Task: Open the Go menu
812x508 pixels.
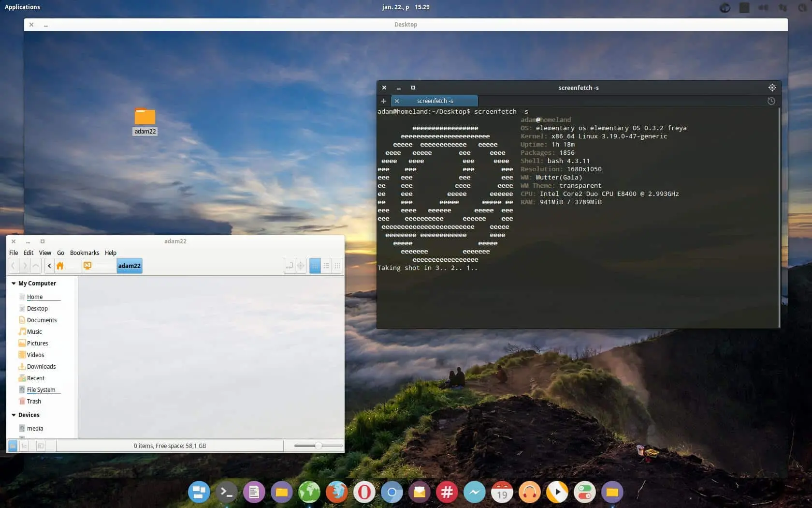Action: (60, 253)
